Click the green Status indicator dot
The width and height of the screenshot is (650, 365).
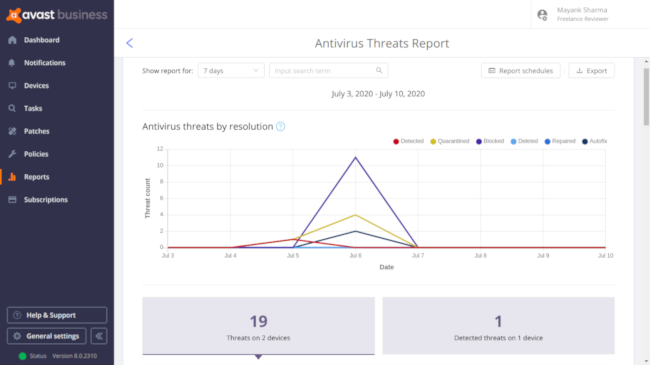click(22, 356)
